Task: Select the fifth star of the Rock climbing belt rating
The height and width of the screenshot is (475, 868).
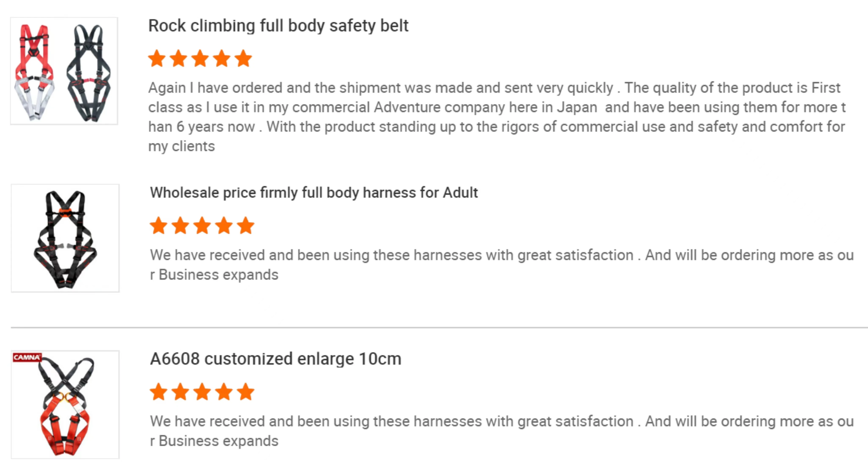Action: click(x=243, y=59)
